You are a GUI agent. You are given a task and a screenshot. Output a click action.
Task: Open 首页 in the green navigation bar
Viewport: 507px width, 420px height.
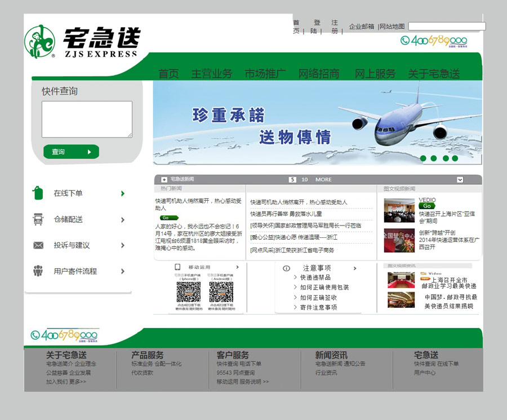coord(168,74)
